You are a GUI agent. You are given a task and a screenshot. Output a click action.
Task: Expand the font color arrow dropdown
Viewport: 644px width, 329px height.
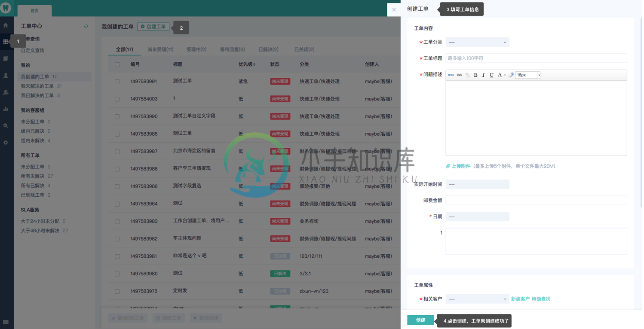(505, 75)
